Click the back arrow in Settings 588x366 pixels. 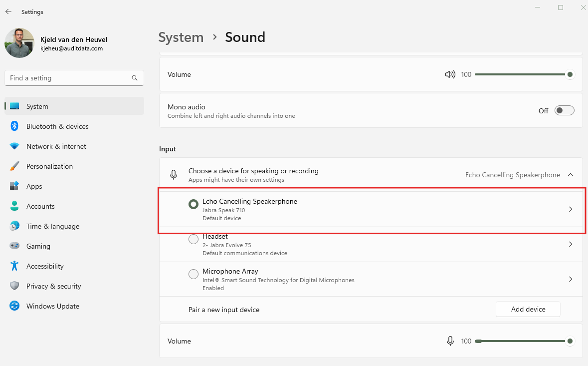[x=8, y=11]
